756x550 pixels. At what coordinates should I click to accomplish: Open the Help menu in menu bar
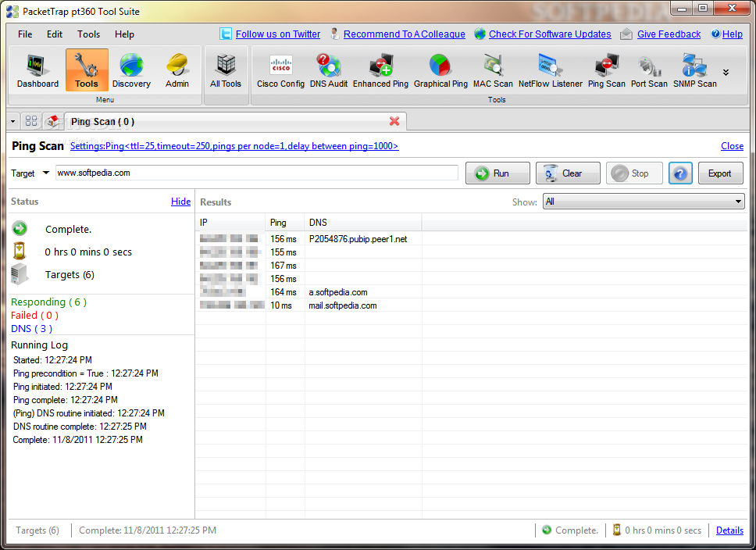pyautogui.click(x=124, y=34)
